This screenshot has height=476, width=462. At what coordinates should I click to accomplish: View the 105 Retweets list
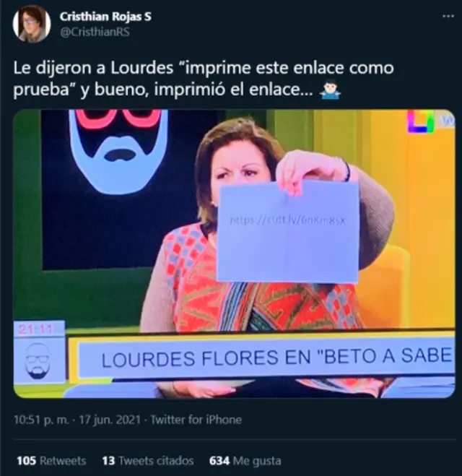point(51,461)
